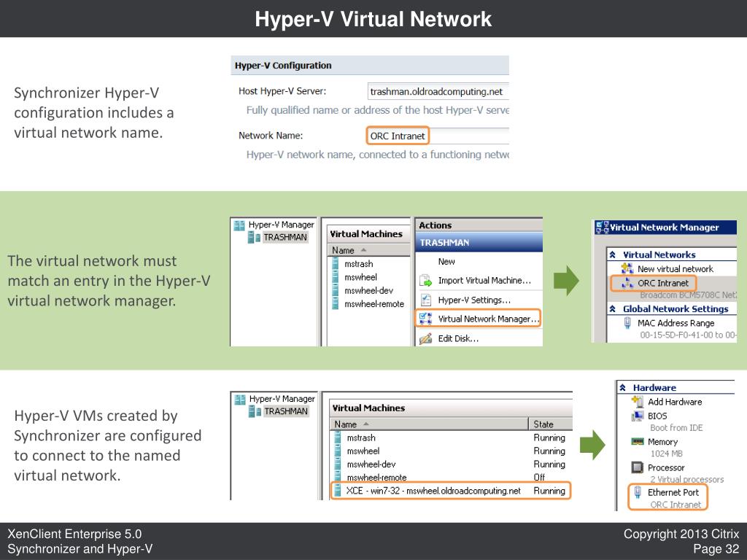Click the Network Name field containing ORC Intranet
The width and height of the screenshot is (747, 560).
click(x=438, y=136)
